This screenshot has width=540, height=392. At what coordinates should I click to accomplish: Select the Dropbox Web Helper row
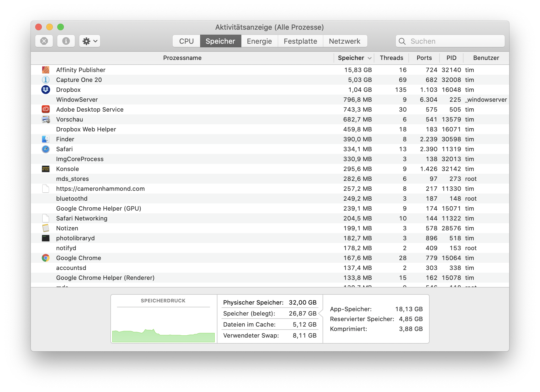click(270, 129)
